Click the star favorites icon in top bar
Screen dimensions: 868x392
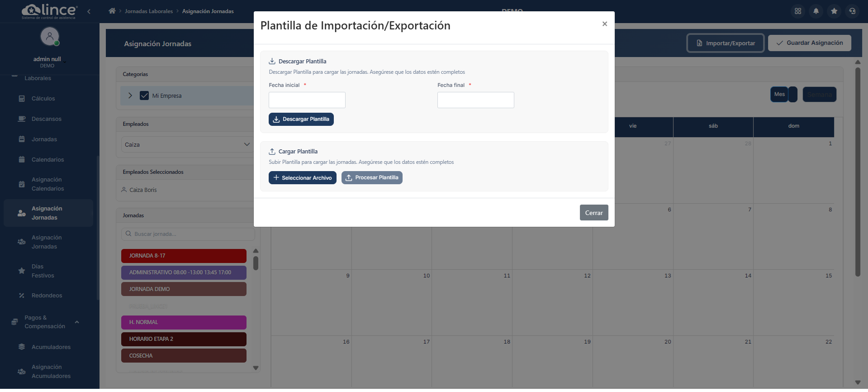tap(834, 10)
